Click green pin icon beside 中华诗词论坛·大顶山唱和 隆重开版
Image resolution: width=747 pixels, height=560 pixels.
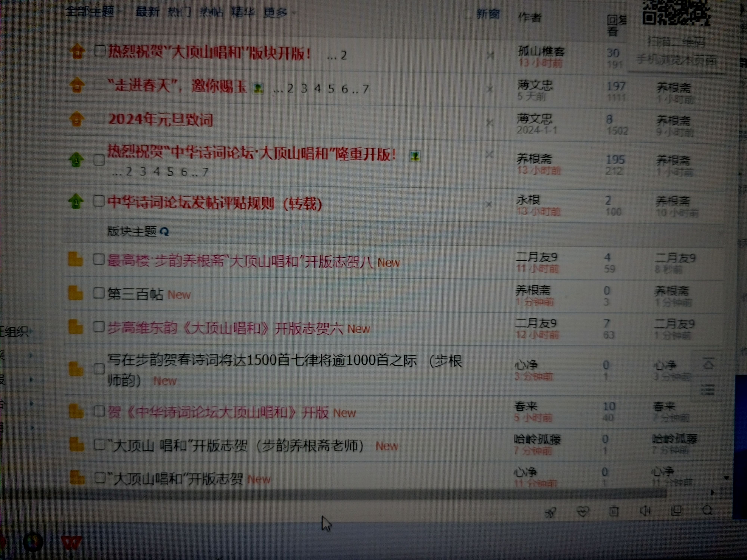(76, 159)
